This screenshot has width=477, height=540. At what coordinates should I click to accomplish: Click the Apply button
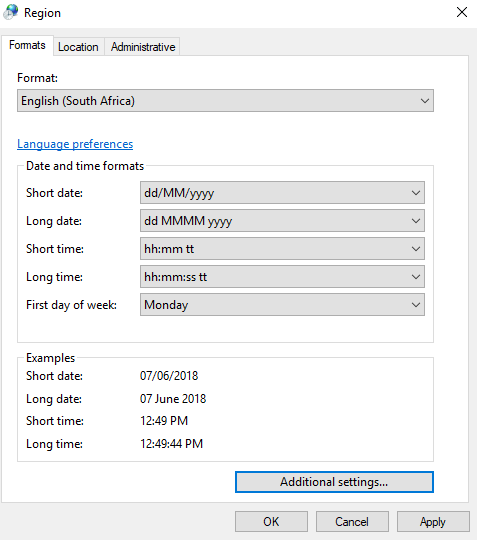tap(433, 521)
